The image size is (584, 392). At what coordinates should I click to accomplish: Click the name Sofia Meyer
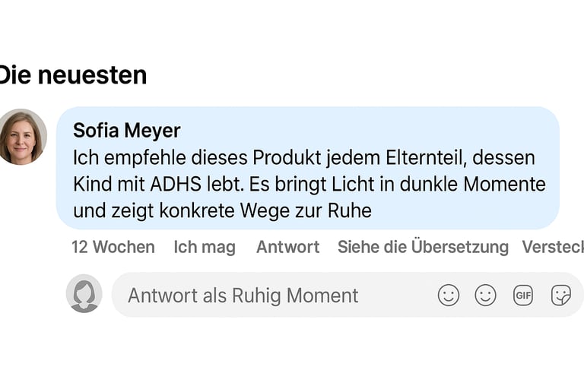click(126, 131)
